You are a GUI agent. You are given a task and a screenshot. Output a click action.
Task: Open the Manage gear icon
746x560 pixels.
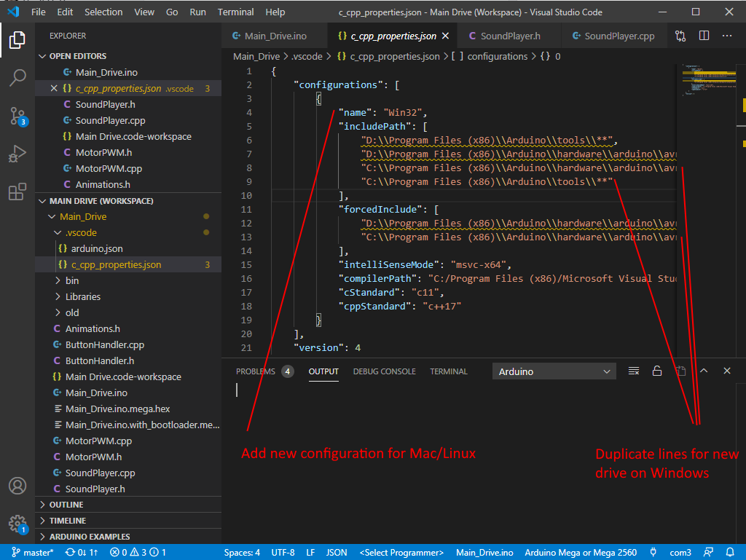17,524
